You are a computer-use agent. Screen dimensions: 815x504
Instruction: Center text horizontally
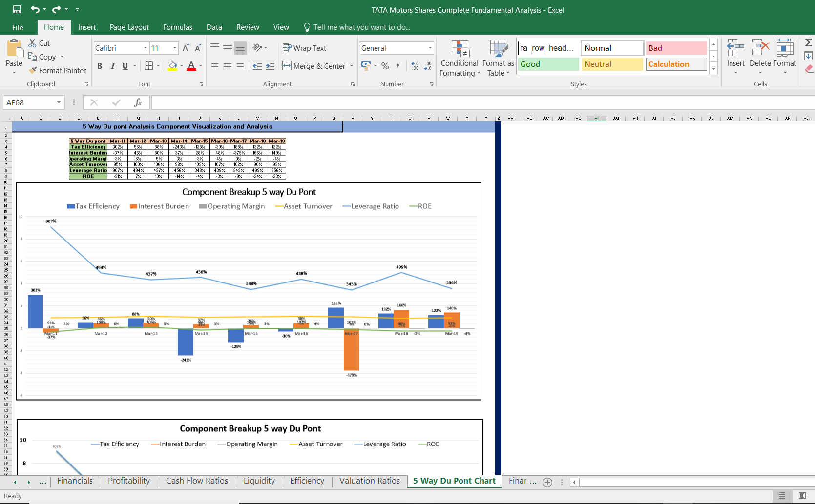click(x=228, y=66)
